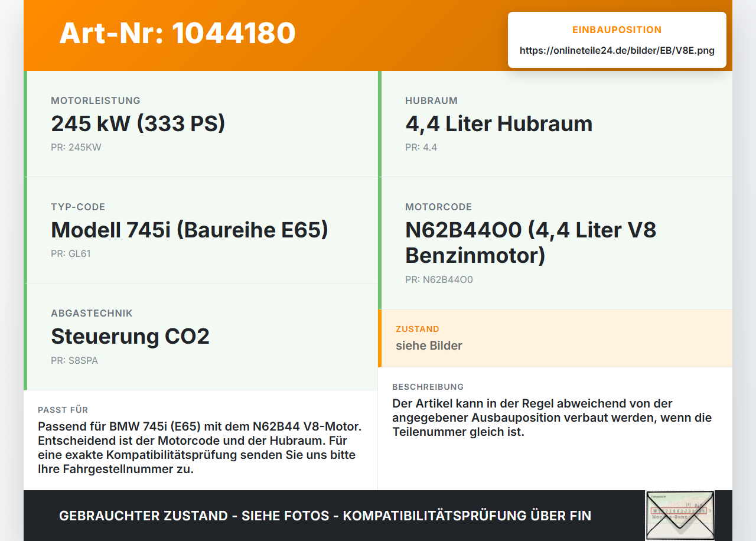Image resolution: width=756 pixels, height=541 pixels.
Task: Click the Modell 745i (Baureihe E65) value
Action: pos(190,230)
